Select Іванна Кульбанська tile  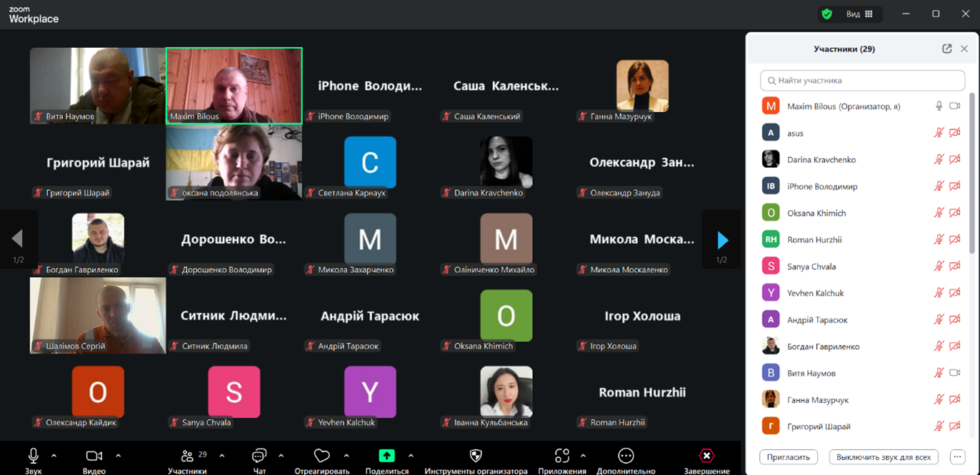pyautogui.click(x=506, y=392)
